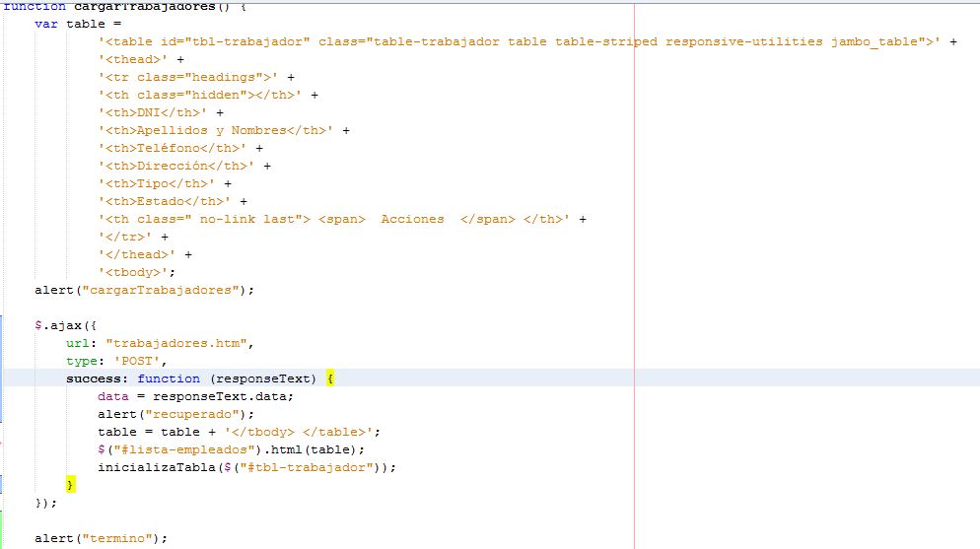Viewport: 980px width, 549px height.
Task: Click the url: "trabajadores.htm" line
Action: click(160, 344)
